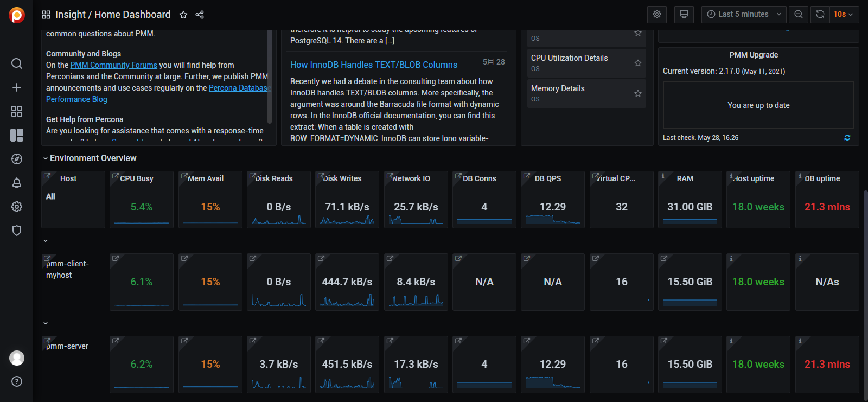This screenshot has width=868, height=402.
Task: Star the CPU Utilization Details dashboard
Action: pos(638,63)
